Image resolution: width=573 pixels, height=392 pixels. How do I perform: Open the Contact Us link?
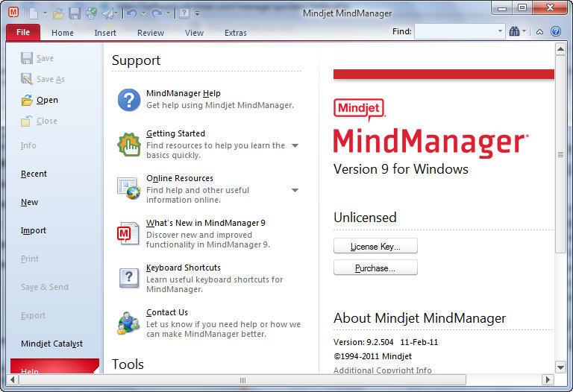[x=167, y=312]
